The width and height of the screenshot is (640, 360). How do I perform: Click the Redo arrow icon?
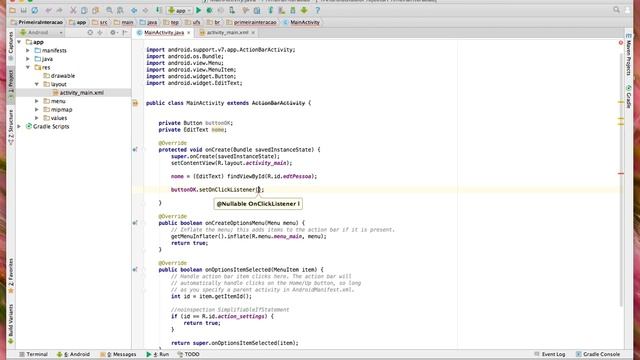coord(60,10)
